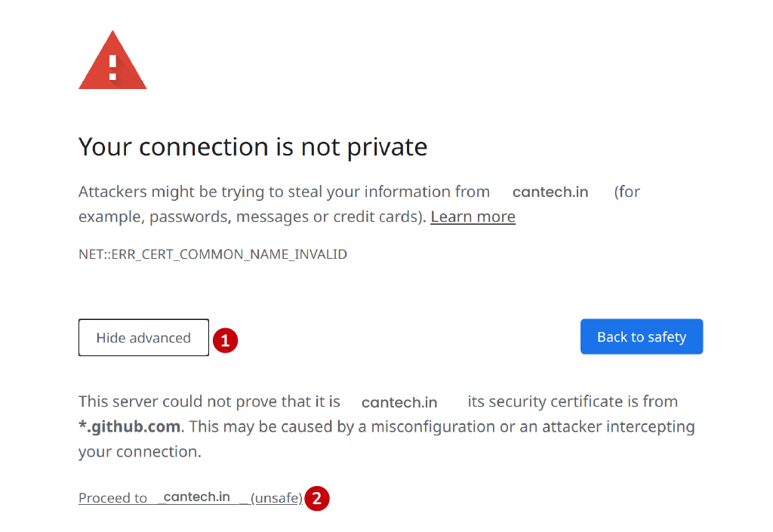The image size is (773, 532).
Task: Click the NET::ERR_CERT_COMMON_NAME_INVALID error code
Action: pyautogui.click(x=212, y=254)
